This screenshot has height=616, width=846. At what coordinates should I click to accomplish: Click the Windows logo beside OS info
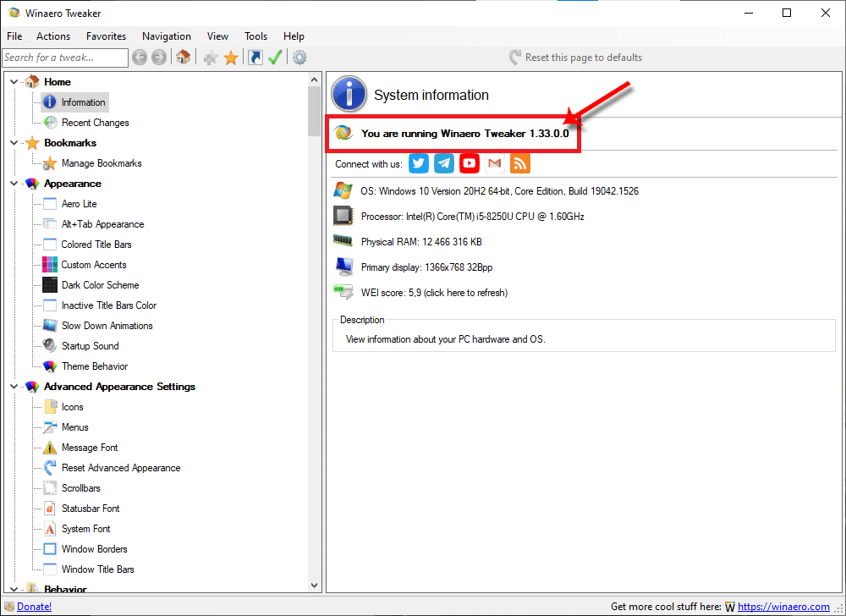tap(343, 190)
